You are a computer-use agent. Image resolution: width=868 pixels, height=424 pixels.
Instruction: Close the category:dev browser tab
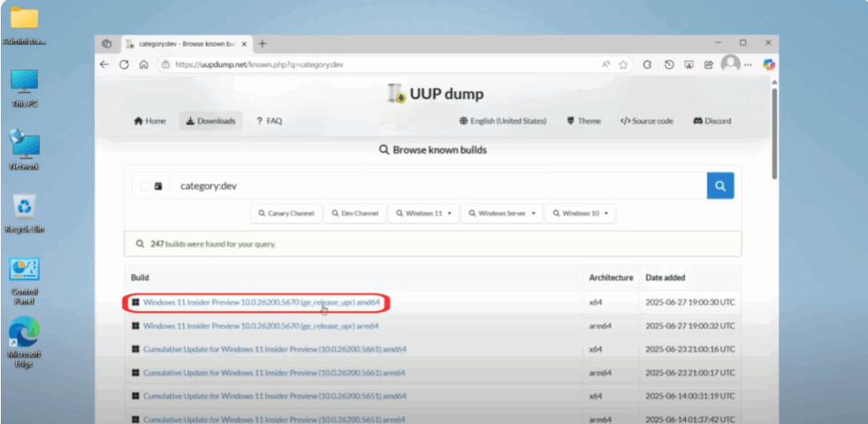coord(245,44)
